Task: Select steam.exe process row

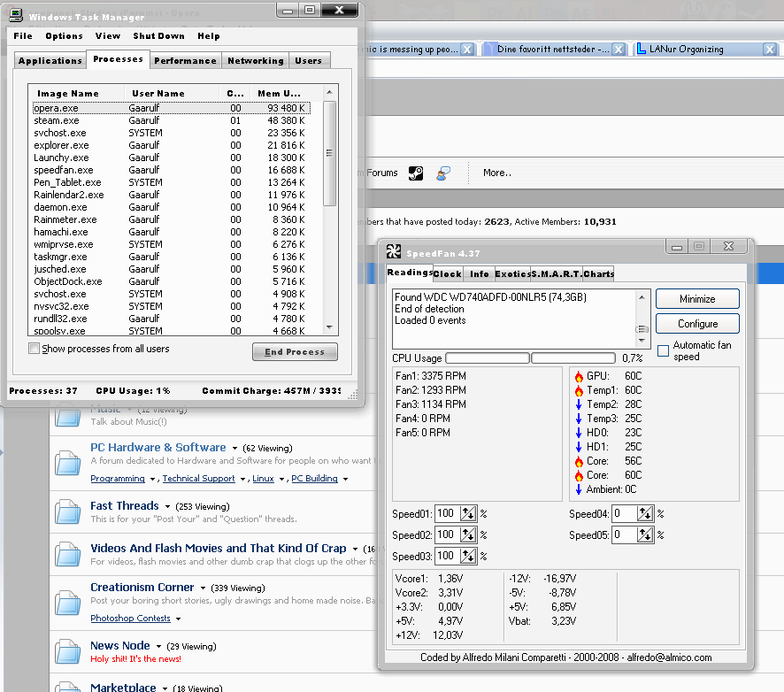Action: click(x=172, y=120)
